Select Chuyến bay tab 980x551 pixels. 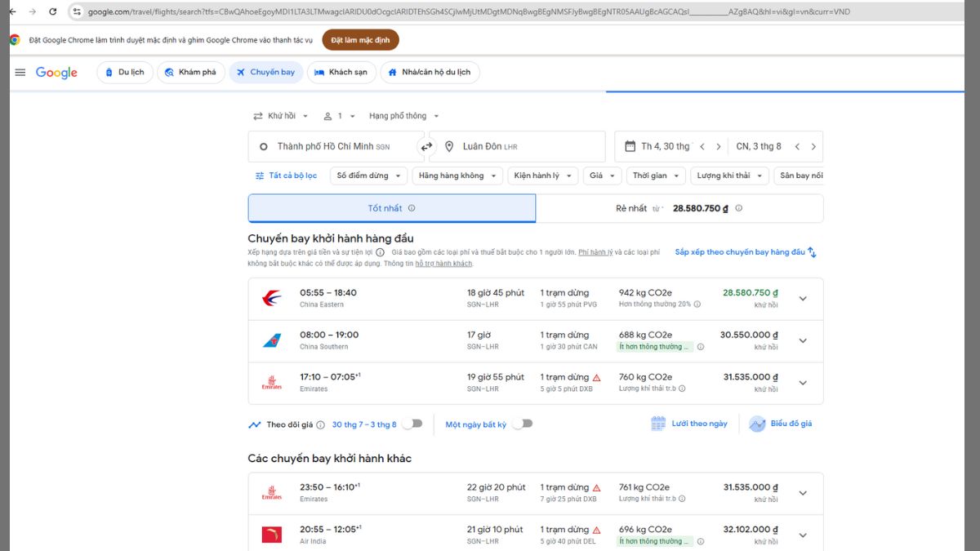265,73
